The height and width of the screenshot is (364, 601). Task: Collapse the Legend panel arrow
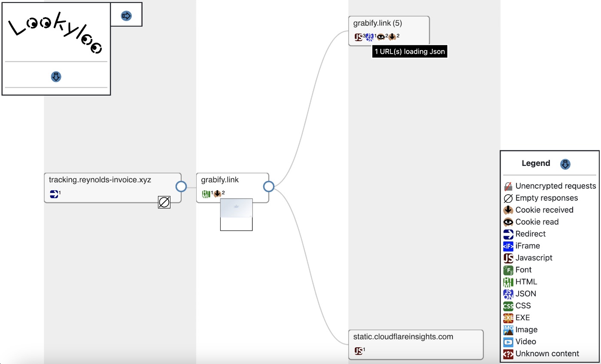click(x=565, y=164)
